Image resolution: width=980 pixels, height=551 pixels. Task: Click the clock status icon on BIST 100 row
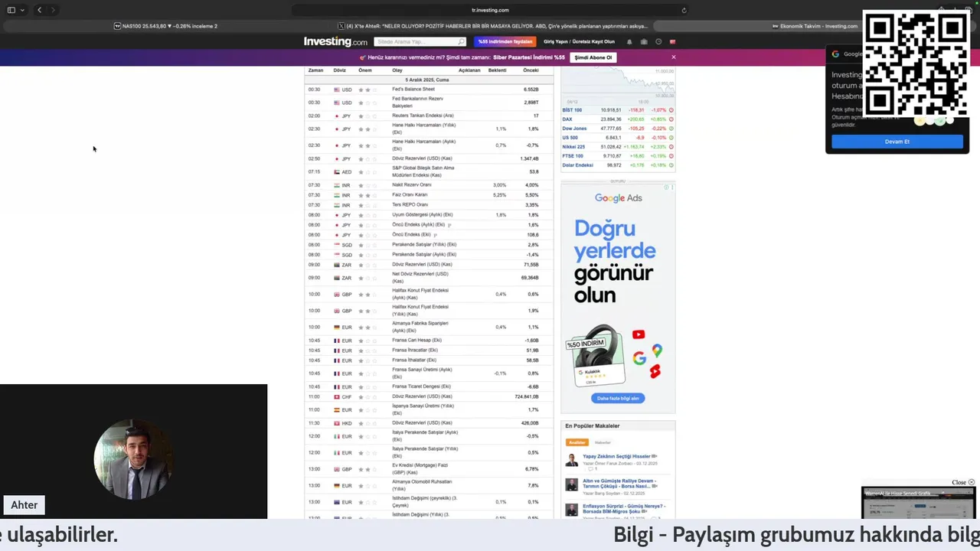click(x=671, y=110)
